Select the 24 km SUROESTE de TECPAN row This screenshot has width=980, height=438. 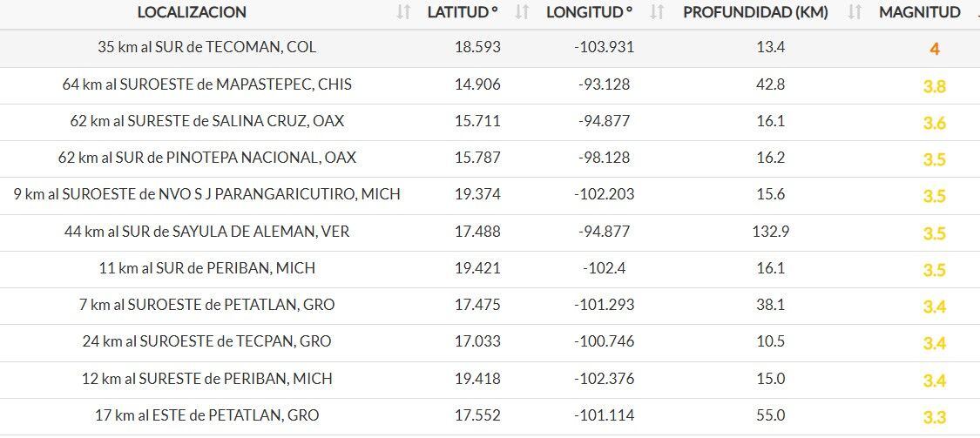tap(206, 341)
